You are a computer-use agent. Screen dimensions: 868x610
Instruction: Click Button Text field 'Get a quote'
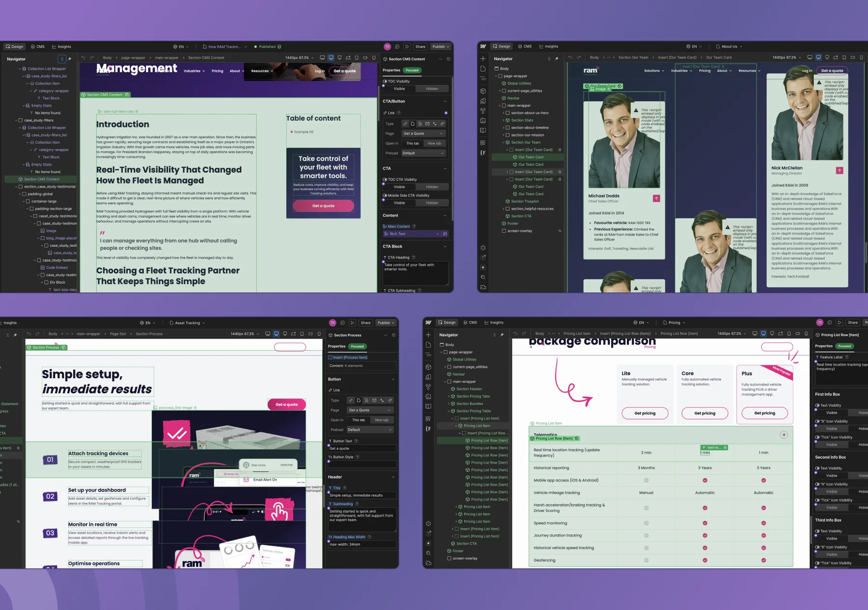[x=362, y=449]
